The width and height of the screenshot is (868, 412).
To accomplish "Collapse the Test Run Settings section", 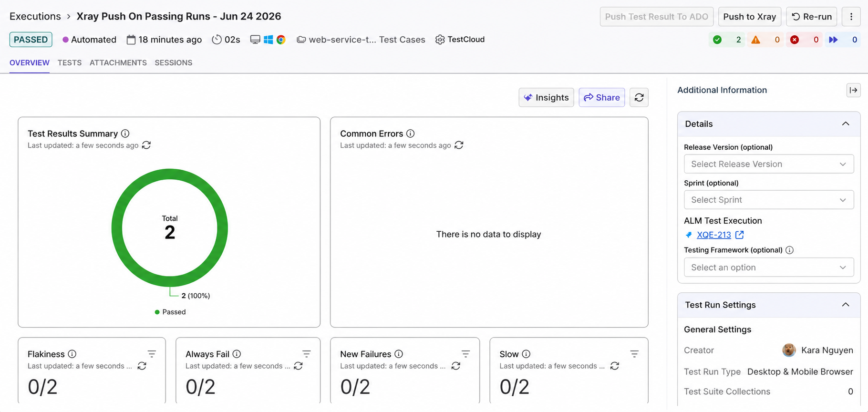I will pyautogui.click(x=846, y=305).
